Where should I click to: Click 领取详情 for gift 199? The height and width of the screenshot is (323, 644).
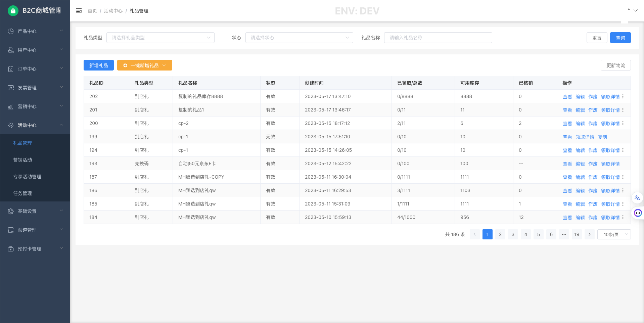pyautogui.click(x=585, y=137)
